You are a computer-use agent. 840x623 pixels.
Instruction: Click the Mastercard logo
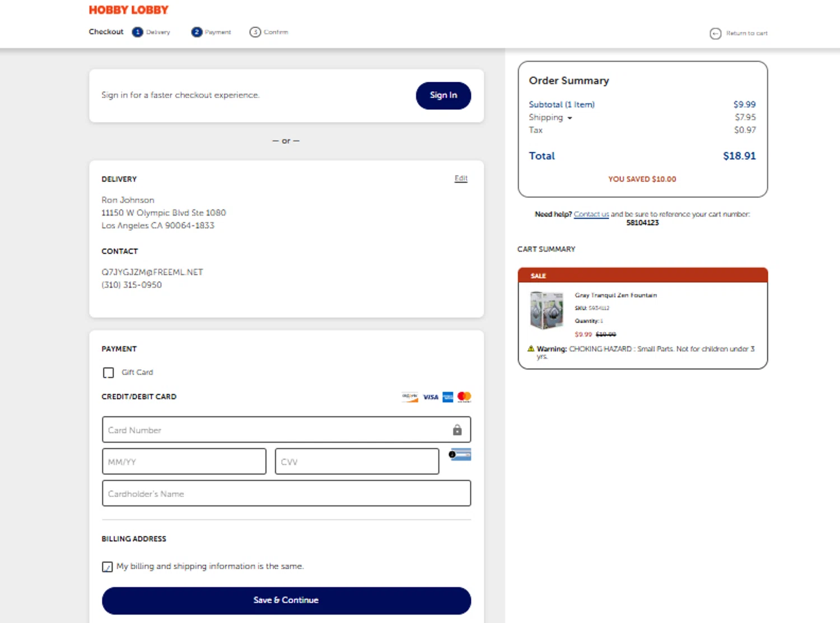(464, 397)
